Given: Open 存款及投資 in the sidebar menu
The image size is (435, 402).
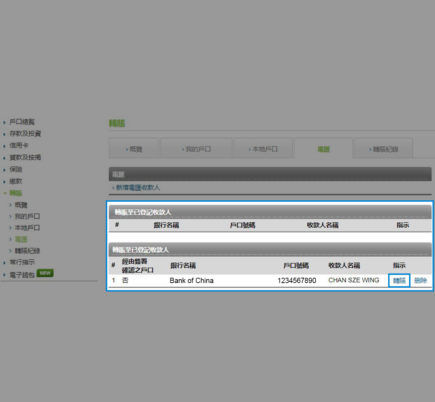Looking at the screenshot, I should point(25,133).
